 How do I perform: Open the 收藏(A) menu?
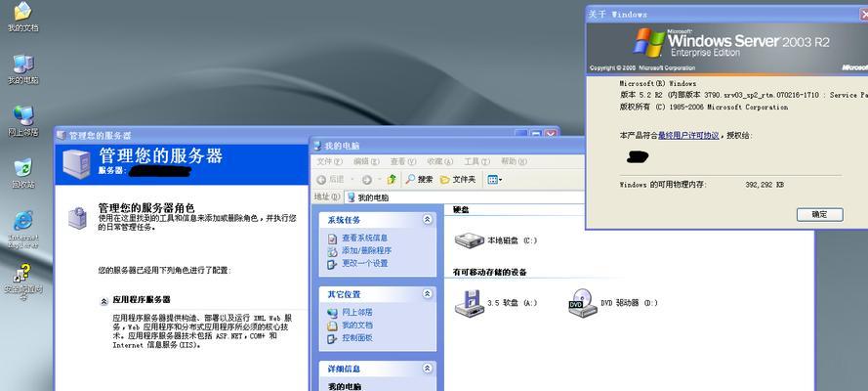point(439,161)
